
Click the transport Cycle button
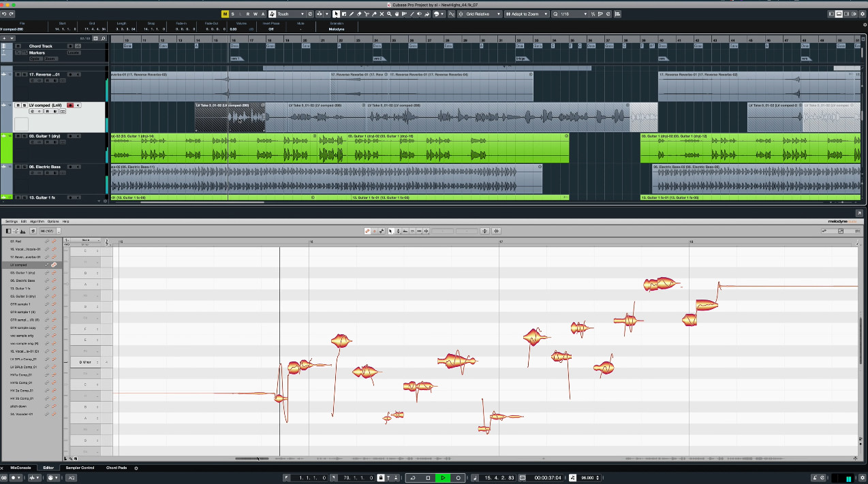coord(413,478)
